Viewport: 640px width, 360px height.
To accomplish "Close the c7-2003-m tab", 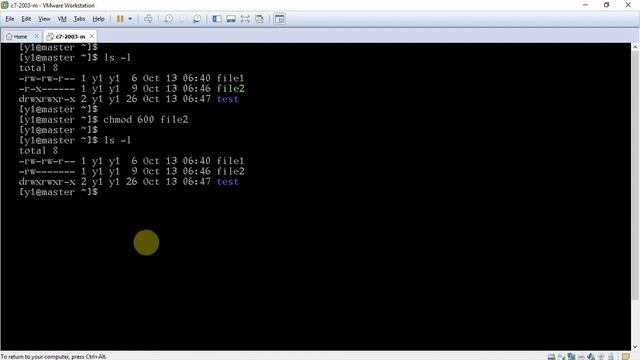I will coord(92,36).
